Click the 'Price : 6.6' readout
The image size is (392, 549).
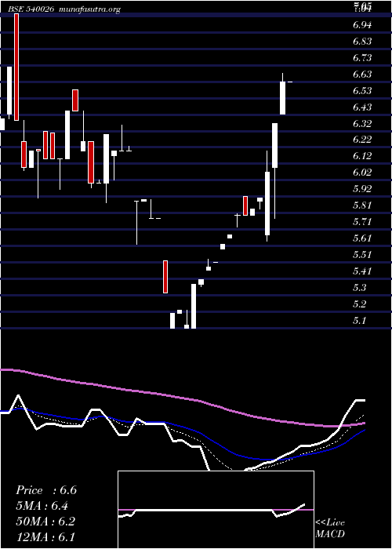point(46,490)
